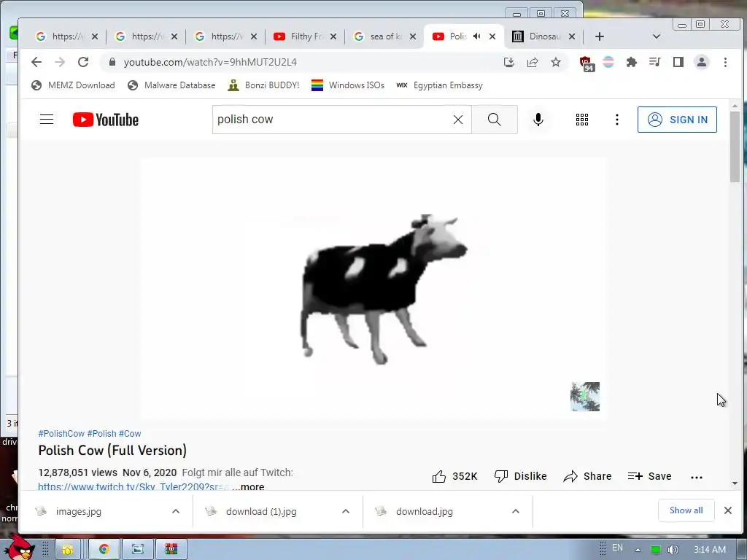This screenshot has height=560, width=747.
Task: Switch to the third https Google tab
Action: point(225,36)
